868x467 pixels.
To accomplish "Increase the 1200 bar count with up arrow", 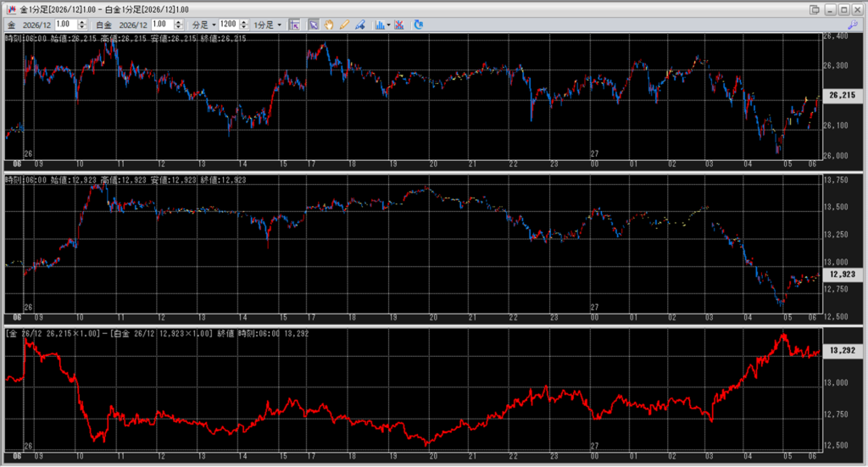I will click(243, 22).
